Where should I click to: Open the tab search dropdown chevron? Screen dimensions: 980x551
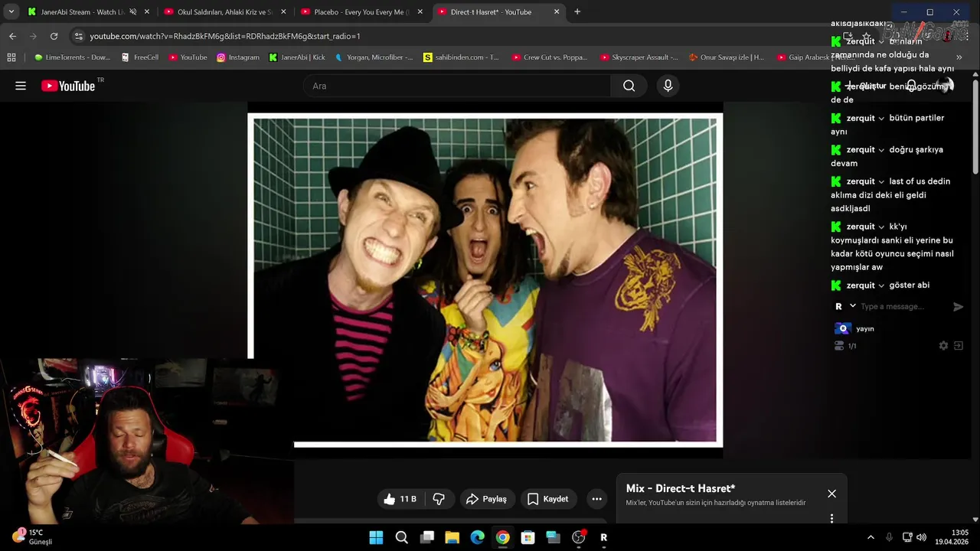tap(11, 11)
